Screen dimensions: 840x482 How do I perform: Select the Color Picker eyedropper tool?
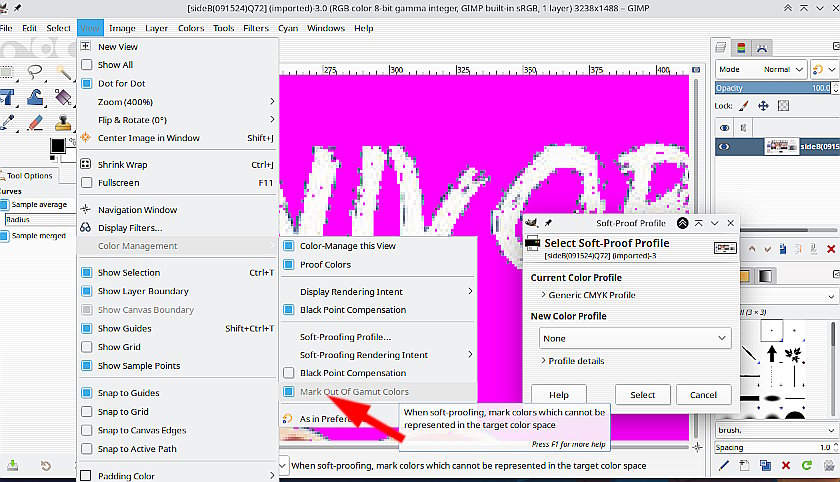click(x=8, y=123)
